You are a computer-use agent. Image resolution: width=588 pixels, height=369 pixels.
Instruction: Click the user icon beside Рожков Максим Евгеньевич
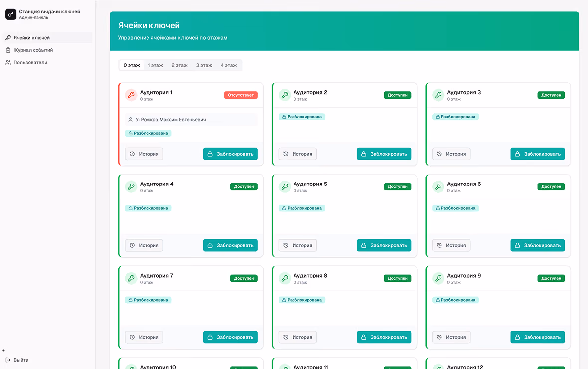point(130,119)
